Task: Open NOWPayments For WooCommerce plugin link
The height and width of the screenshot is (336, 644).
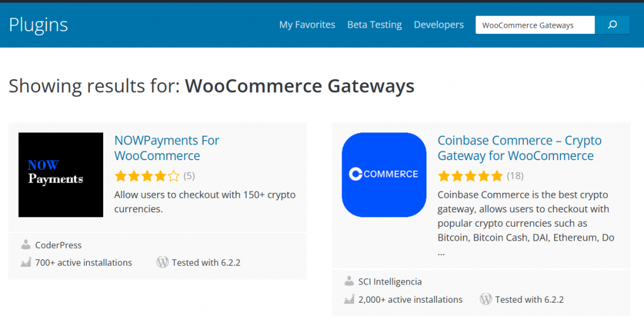Action: tap(167, 148)
